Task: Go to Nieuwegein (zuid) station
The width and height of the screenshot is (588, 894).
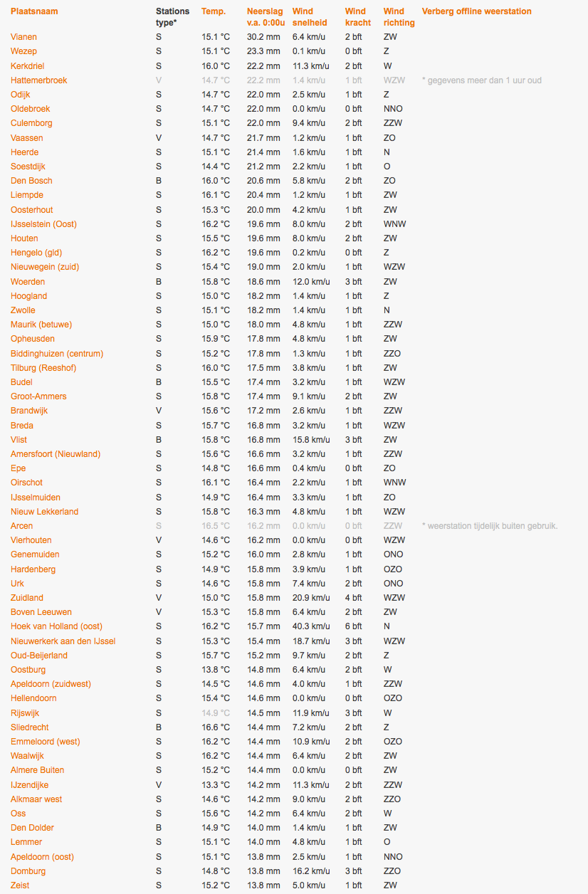Action: 45,267
